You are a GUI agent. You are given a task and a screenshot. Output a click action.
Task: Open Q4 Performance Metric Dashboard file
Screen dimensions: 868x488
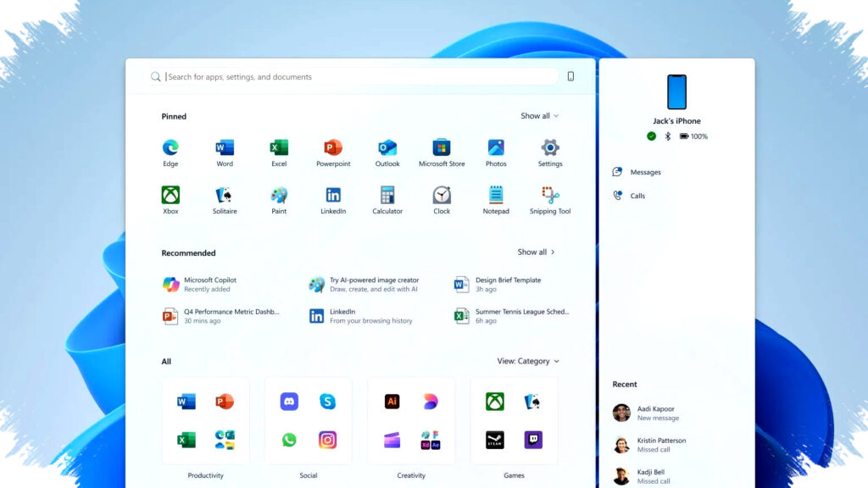[x=220, y=316]
